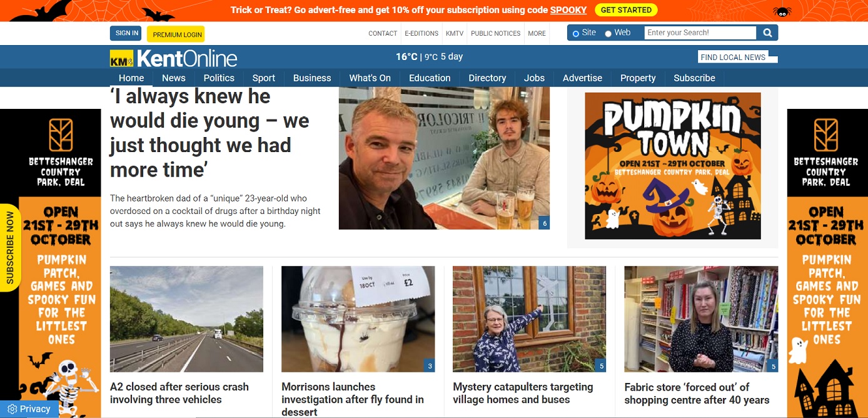Click the search magnifier icon
The image size is (868, 418).
click(x=767, y=33)
